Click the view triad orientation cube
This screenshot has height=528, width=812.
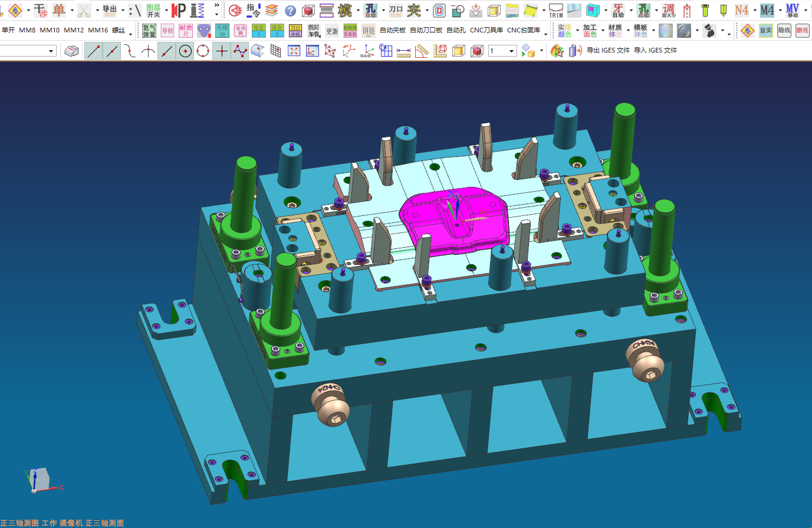click(x=39, y=480)
